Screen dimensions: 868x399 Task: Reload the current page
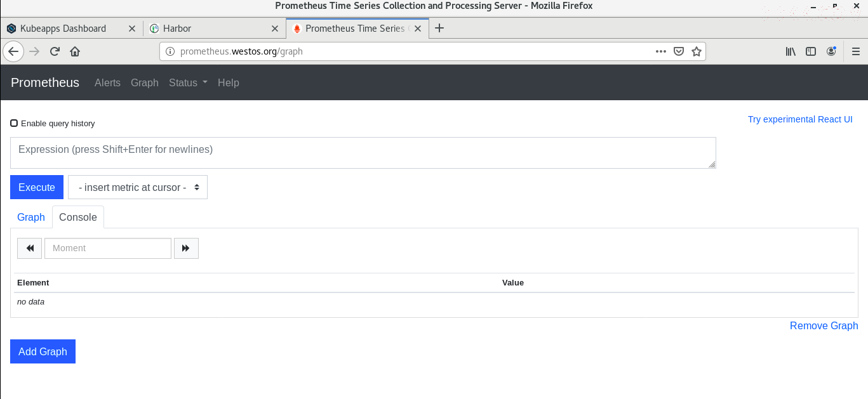(55, 51)
